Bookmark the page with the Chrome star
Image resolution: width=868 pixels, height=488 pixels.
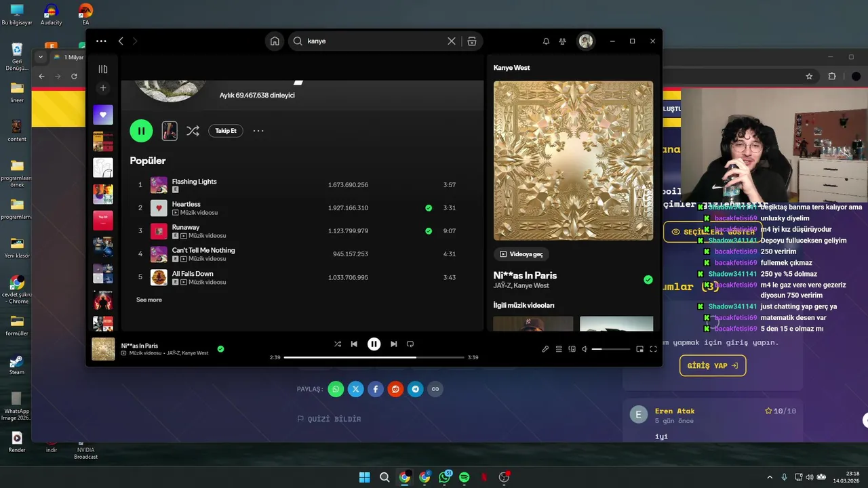pyautogui.click(x=809, y=77)
